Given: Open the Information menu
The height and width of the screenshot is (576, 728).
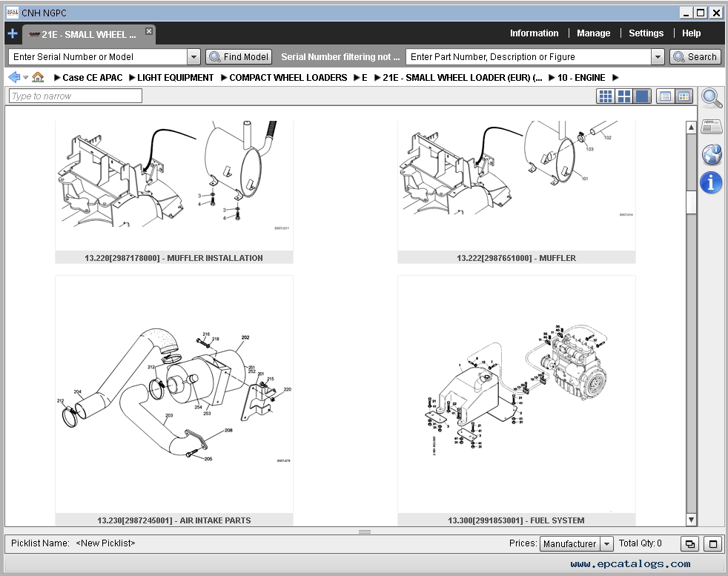Looking at the screenshot, I should tap(534, 33).
